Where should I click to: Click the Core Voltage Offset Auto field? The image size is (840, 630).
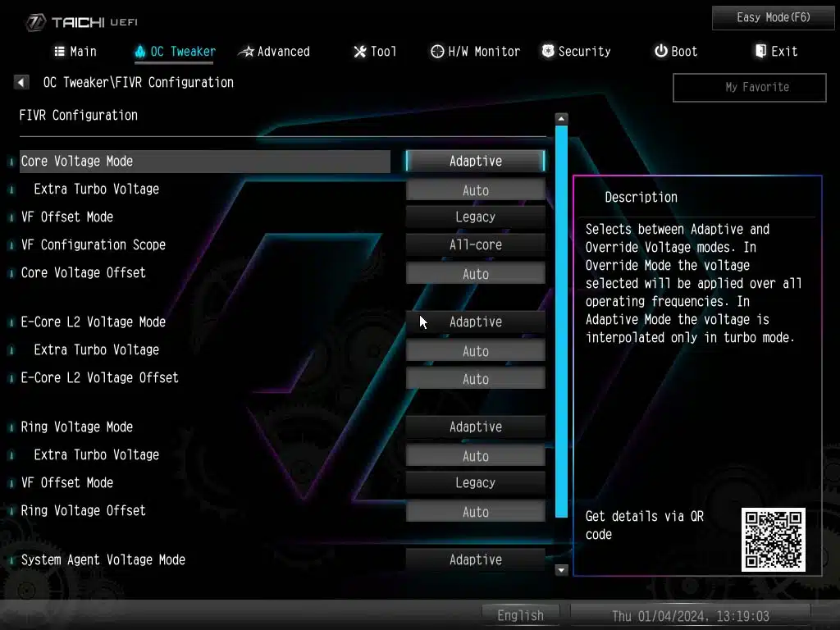[x=475, y=274]
